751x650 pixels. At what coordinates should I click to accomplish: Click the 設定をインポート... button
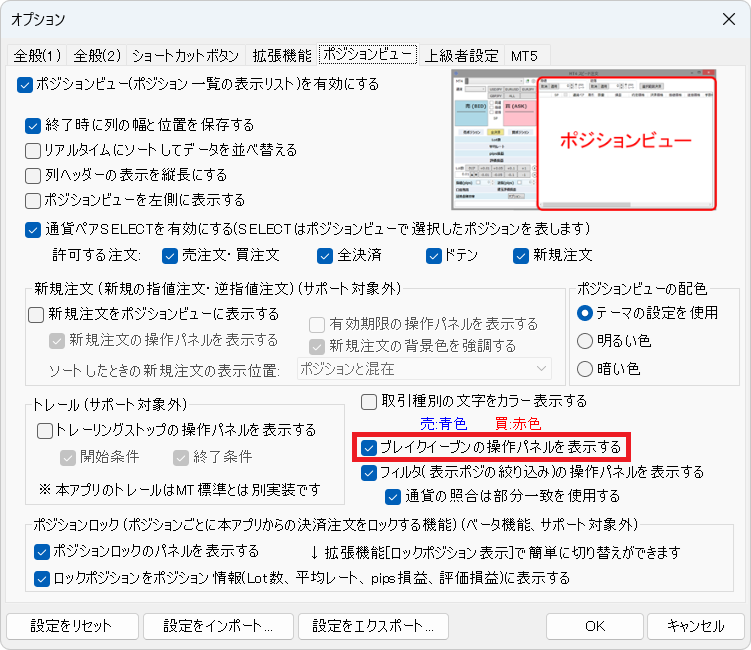coord(218,627)
